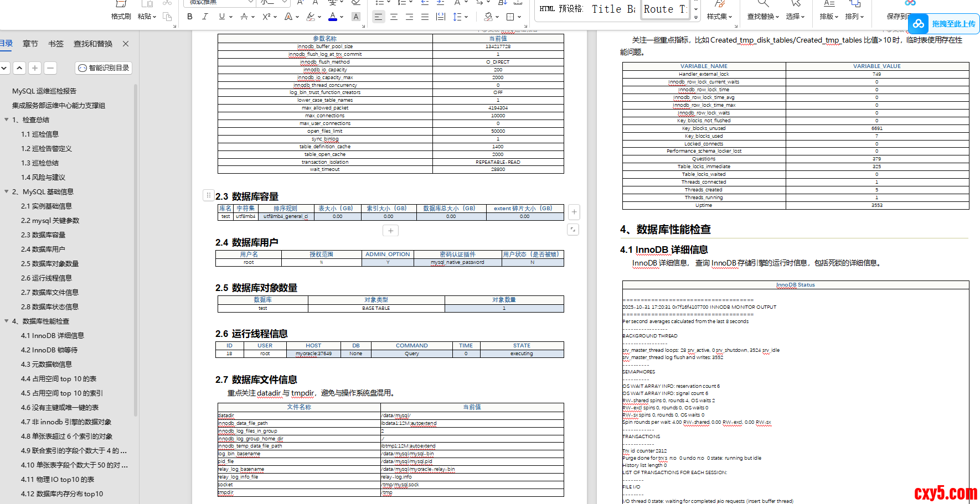Jump to '2.7 数据库文件信息' in the outline
Viewport: 980px width, 504px height.
click(x=50, y=292)
